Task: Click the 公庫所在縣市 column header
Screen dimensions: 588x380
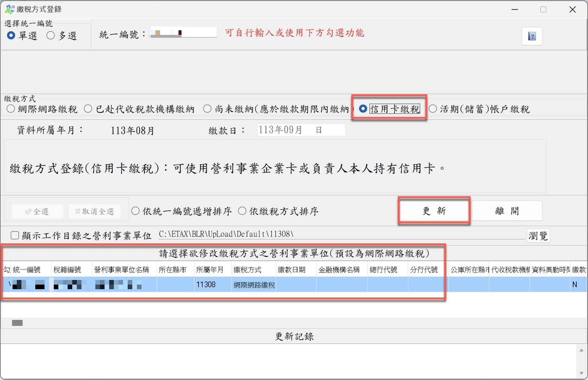Action: [x=469, y=269]
